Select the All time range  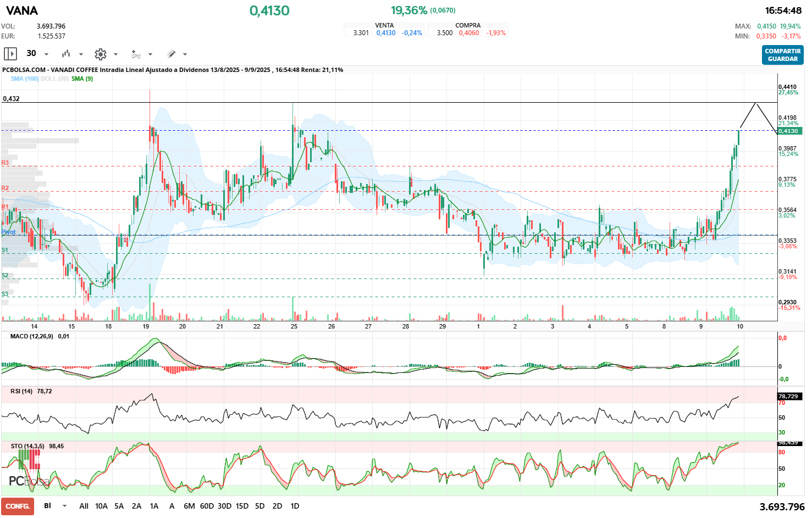[x=84, y=506]
